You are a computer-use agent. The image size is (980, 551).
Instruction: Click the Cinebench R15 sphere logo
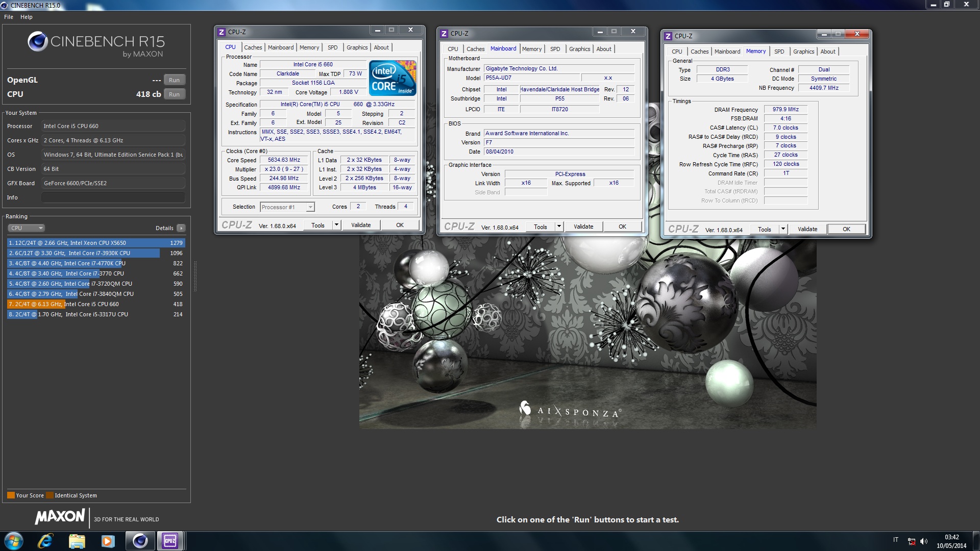pos(38,41)
